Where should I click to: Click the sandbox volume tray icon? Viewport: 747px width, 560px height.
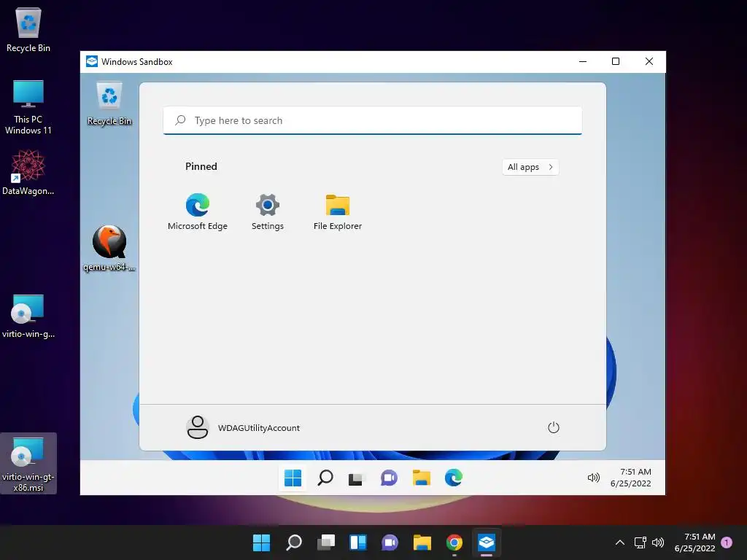[x=593, y=478]
